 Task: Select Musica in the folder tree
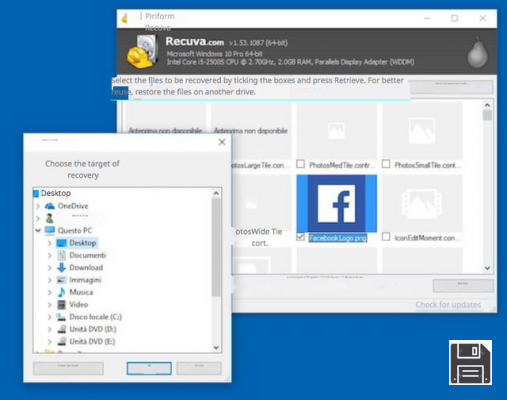tap(81, 292)
